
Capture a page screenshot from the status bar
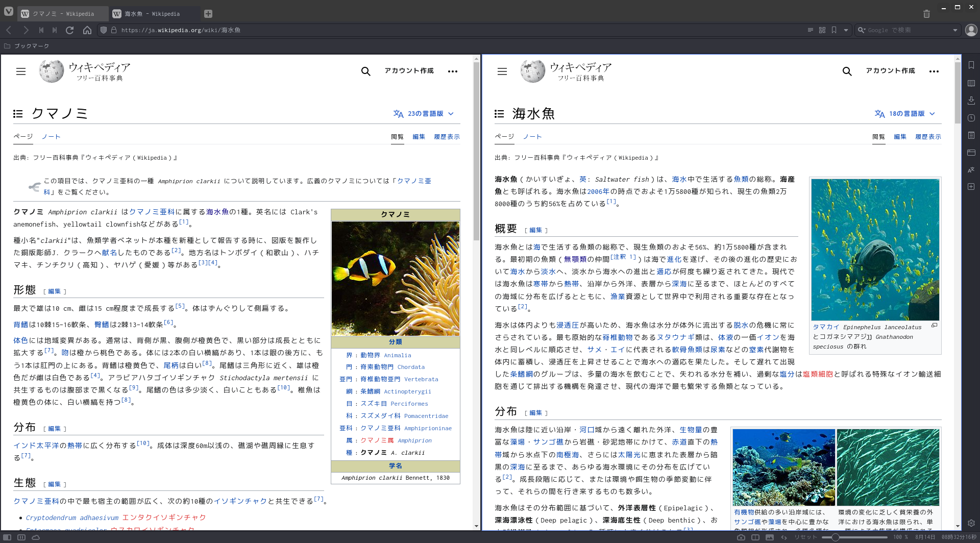(741, 537)
